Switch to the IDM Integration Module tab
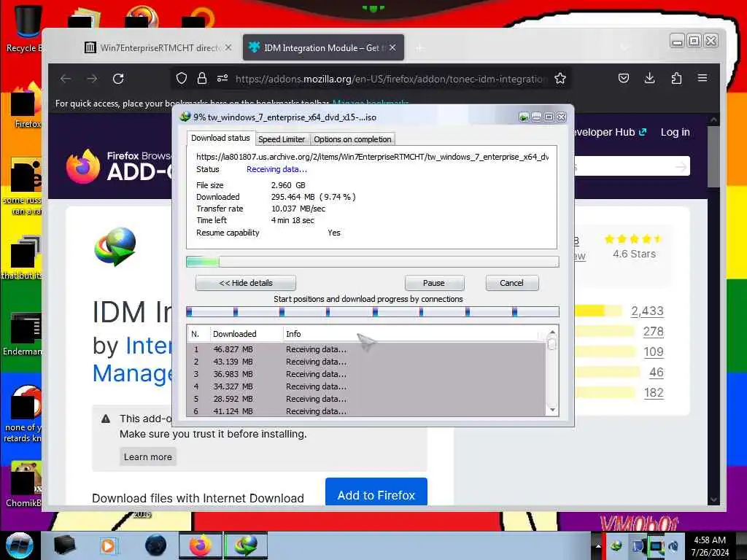747x560 pixels. (323, 47)
